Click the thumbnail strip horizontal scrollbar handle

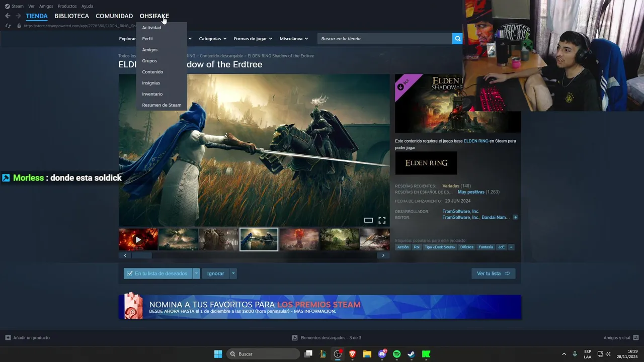click(x=142, y=255)
